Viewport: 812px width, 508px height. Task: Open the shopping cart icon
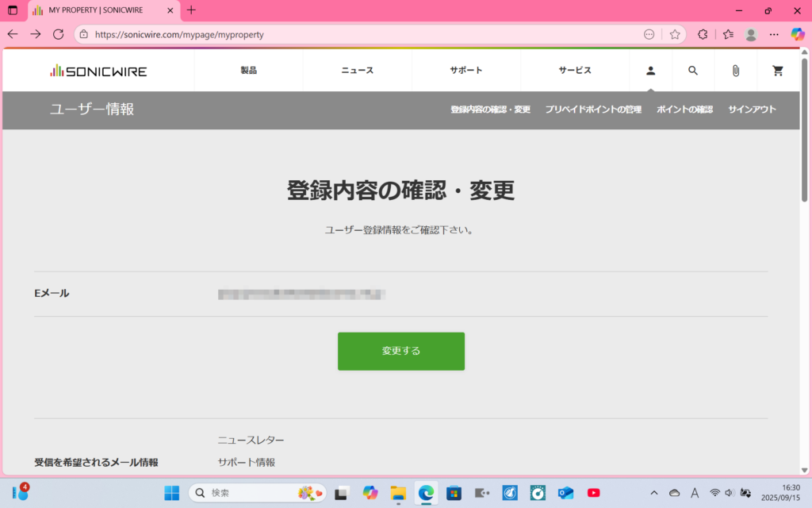tap(778, 71)
